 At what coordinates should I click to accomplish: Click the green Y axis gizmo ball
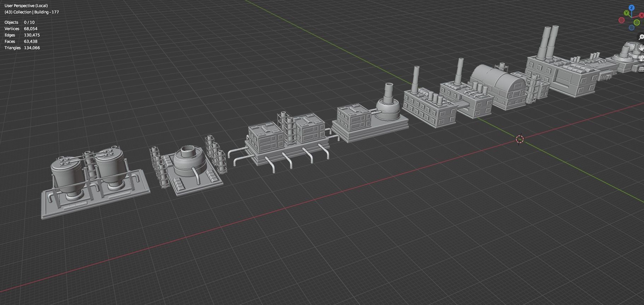click(626, 13)
